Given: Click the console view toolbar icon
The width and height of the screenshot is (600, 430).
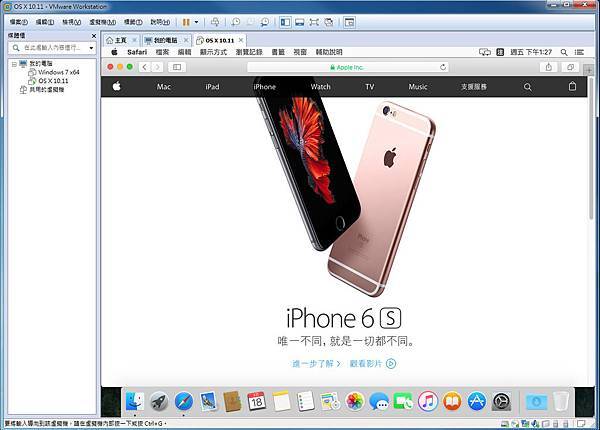Looking at the screenshot, I should [x=349, y=22].
